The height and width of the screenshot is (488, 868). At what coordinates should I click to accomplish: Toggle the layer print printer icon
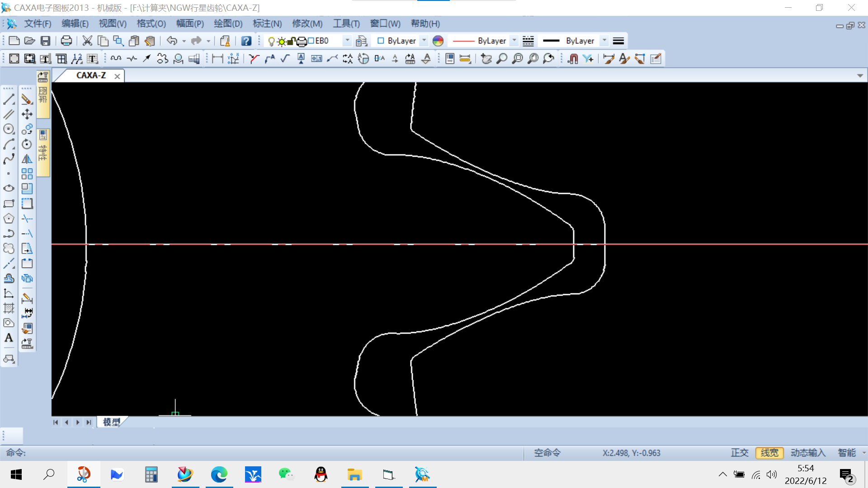pyautogui.click(x=302, y=42)
